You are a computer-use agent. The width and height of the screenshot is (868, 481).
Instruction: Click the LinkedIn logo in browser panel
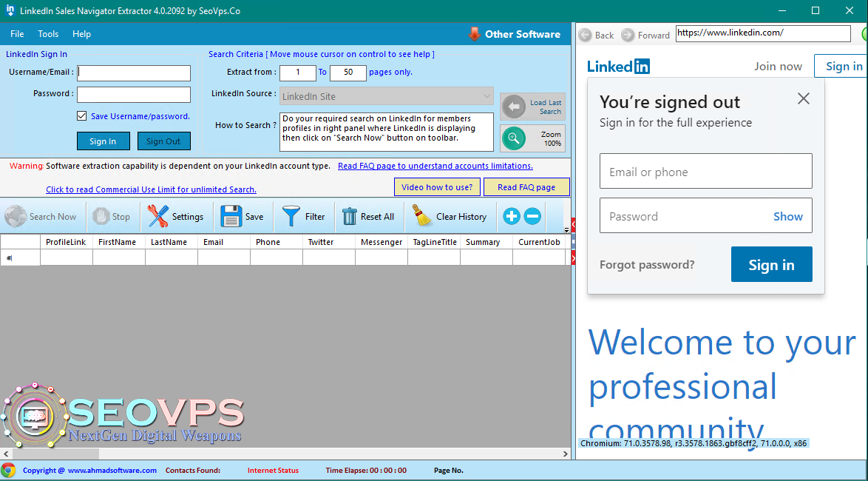(x=618, y=67)
